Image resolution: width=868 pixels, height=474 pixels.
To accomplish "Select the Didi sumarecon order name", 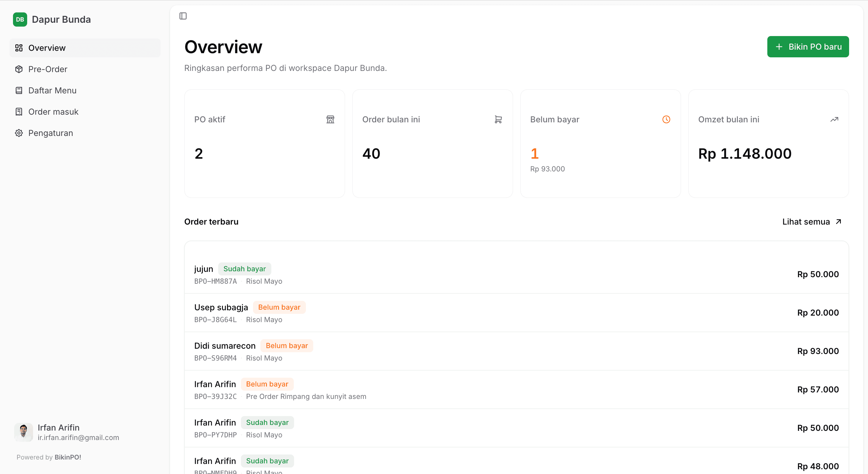I will pos(225,346).
